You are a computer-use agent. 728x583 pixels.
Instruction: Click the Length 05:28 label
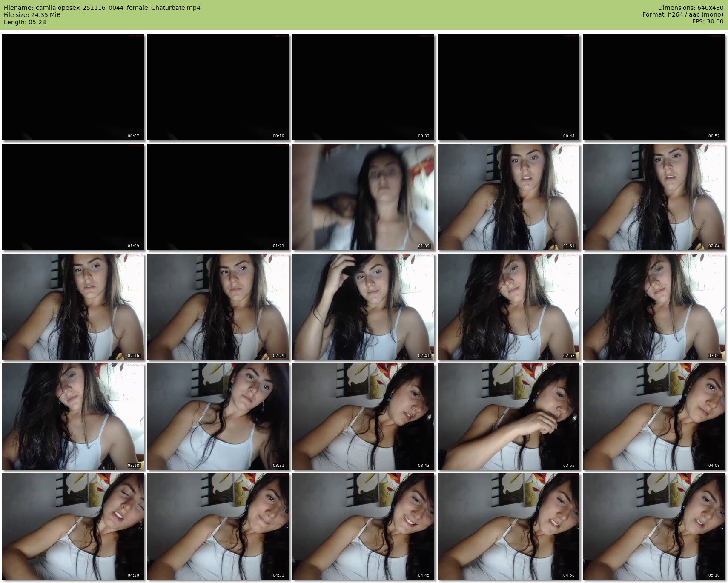tap(25, 22)
